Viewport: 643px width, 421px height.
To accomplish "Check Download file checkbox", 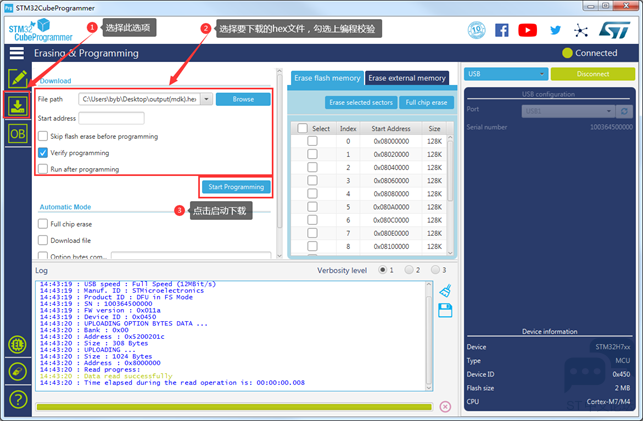I will coord(43,240).
